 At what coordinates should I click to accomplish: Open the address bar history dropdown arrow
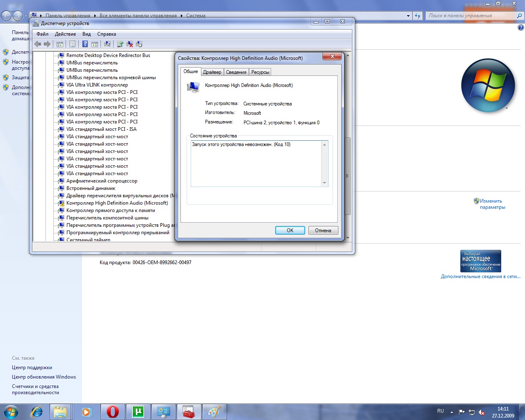pos(408,16)
